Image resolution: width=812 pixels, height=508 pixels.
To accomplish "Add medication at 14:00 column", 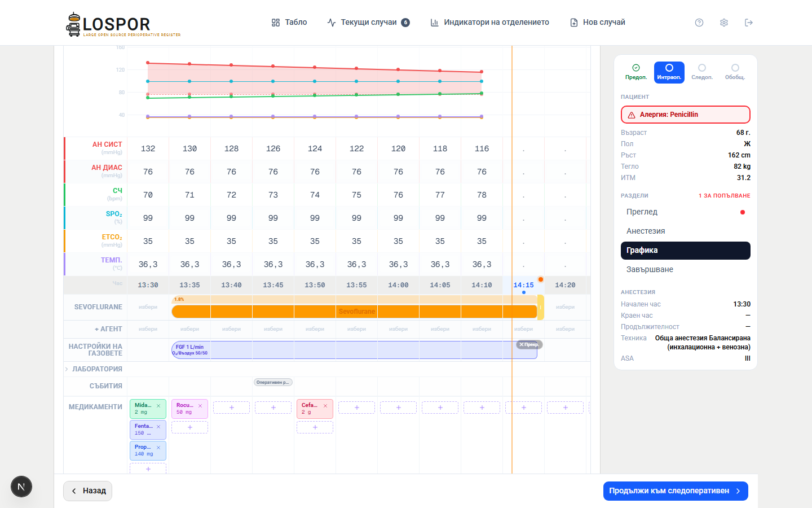I will (x=398, y=408).
